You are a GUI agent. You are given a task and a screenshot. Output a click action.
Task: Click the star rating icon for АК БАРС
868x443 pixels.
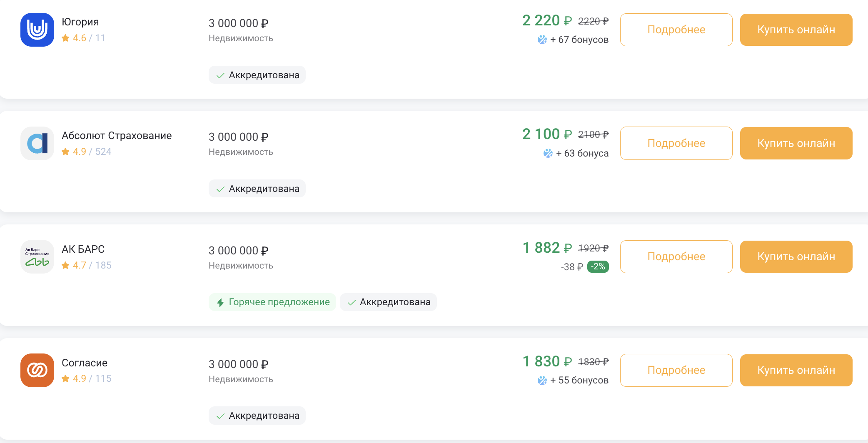(65, 265)
